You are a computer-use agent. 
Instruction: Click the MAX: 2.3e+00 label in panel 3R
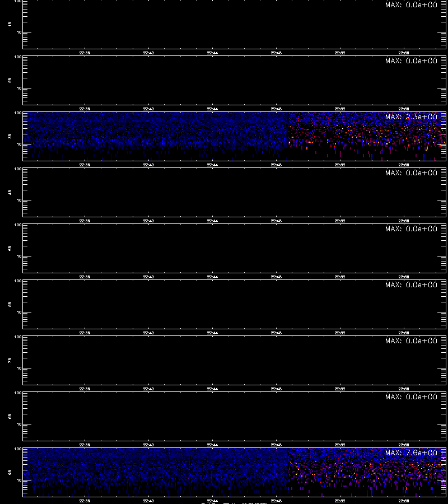(x=411, y=116)
